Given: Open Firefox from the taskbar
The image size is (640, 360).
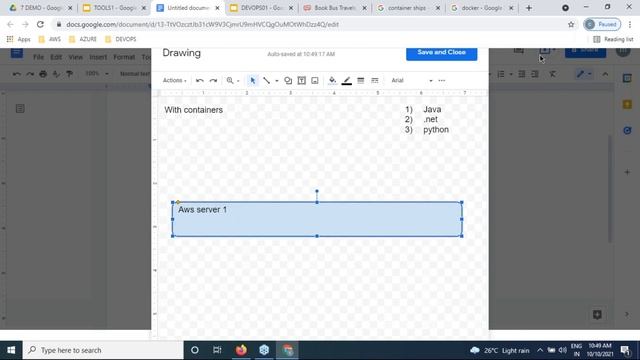Looking at the screenshot, I should tap(241, 350).
